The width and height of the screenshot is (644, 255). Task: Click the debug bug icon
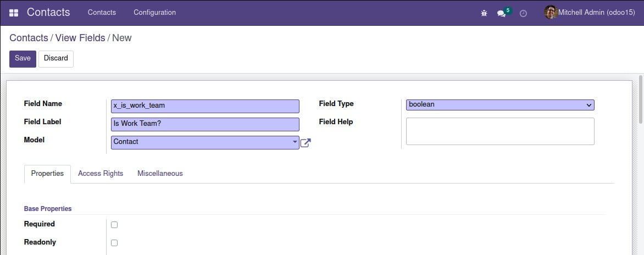pos(484,13)
